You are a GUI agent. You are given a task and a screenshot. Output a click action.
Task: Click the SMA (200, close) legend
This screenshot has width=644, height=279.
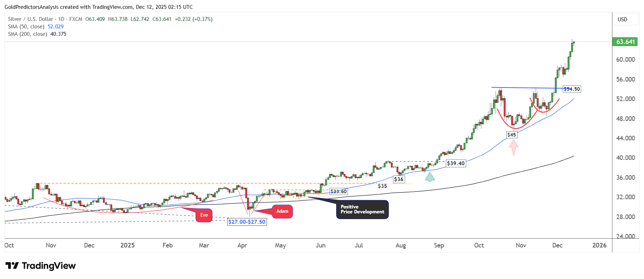point(28,34)
